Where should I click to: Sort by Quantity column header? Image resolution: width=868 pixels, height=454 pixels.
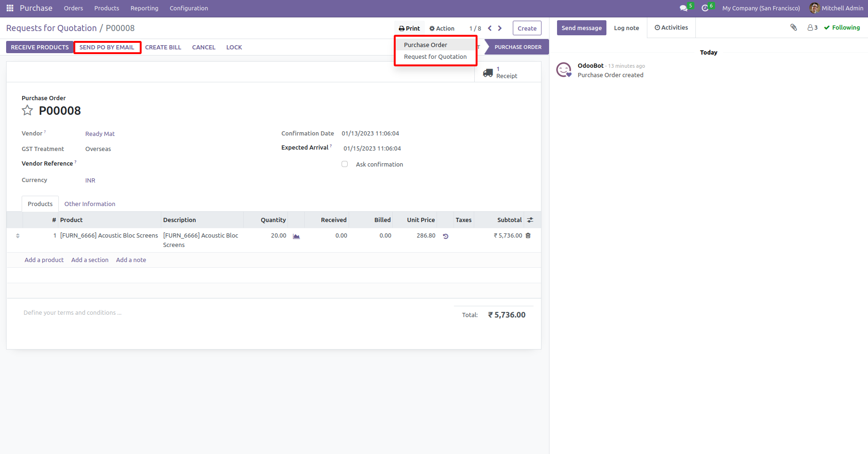266,220
